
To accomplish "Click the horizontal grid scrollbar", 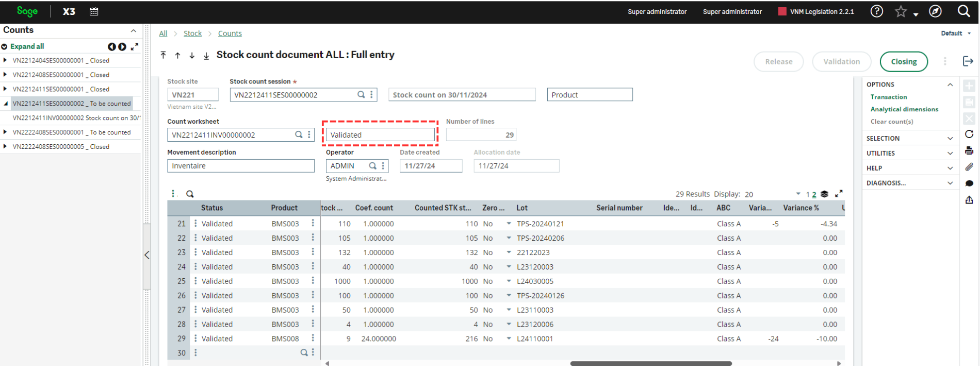I will click(x=651, y=363).
